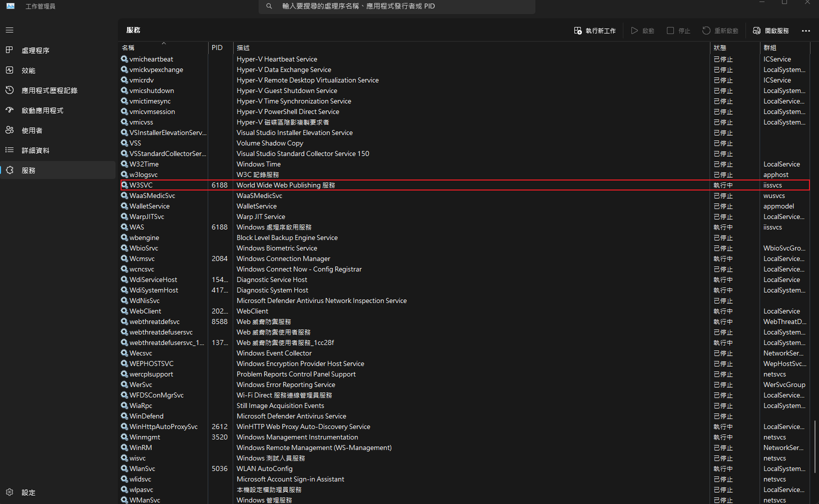819x504 pixels.
Task: Click the search magnifier icon
Action: pos(269,6)
